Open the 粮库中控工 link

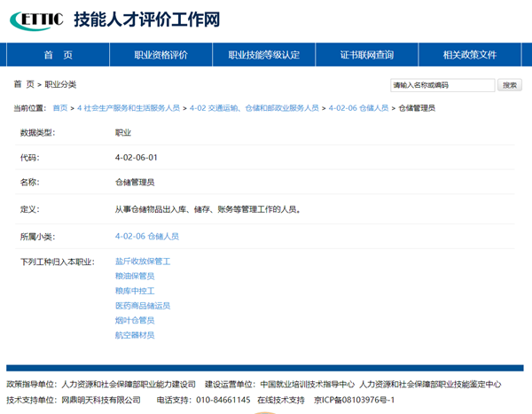(x=135, y=291)
